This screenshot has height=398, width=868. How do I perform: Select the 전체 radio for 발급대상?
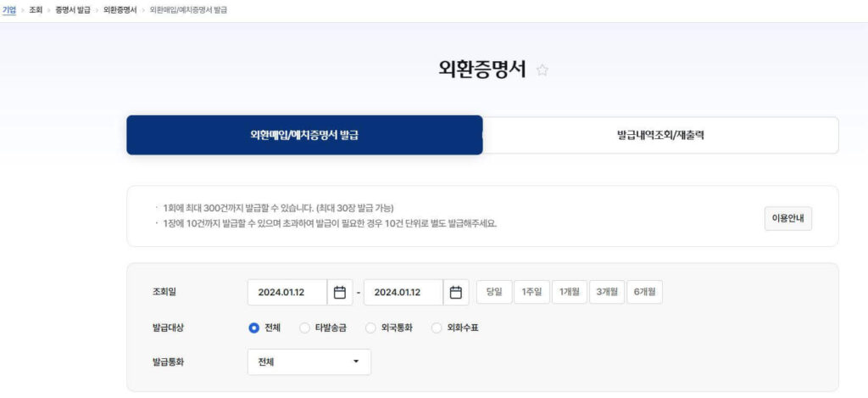[x=254, y=328]
